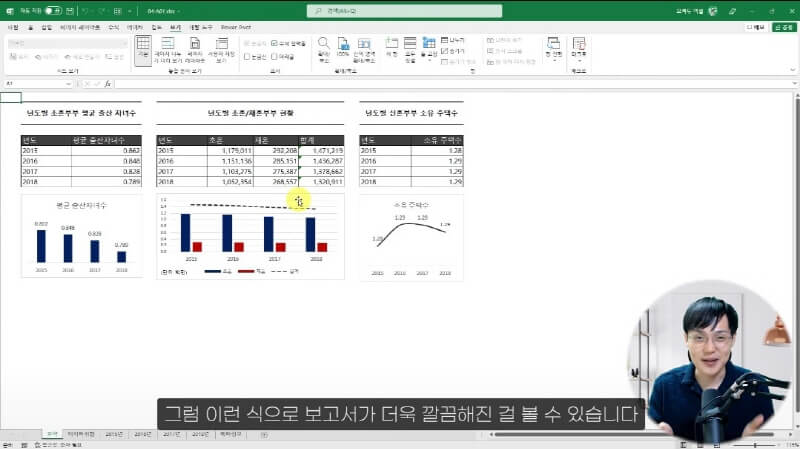800x449 pixels.
Task: Open the Insert ribbon tab
Action: pyautogui.click(x=46, y=27)
